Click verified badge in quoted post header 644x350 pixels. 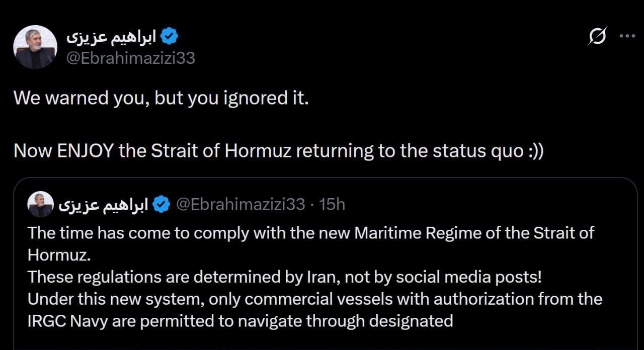pyautogui.click(x=161, y=205)
